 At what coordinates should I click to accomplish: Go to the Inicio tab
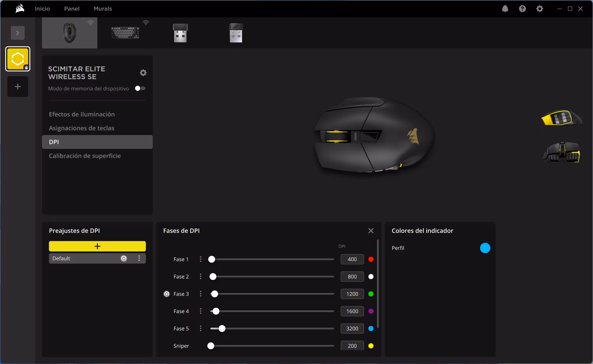(x=42, y=9)
